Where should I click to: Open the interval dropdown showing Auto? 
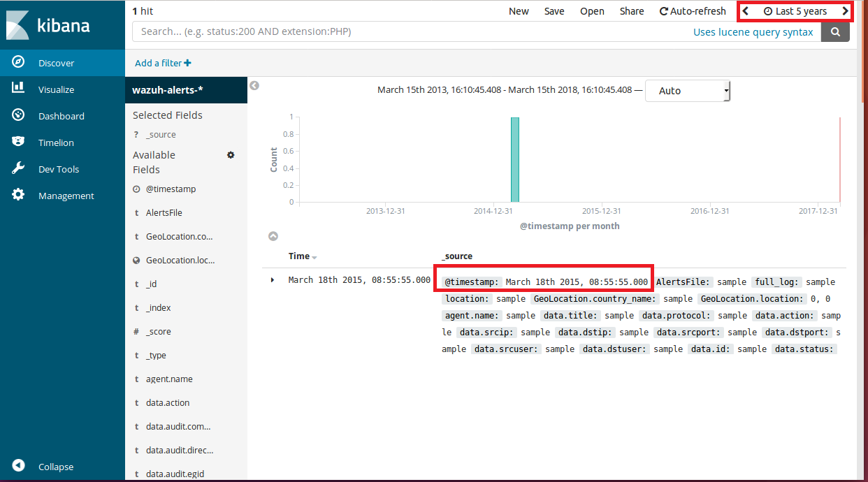[688, 91]
